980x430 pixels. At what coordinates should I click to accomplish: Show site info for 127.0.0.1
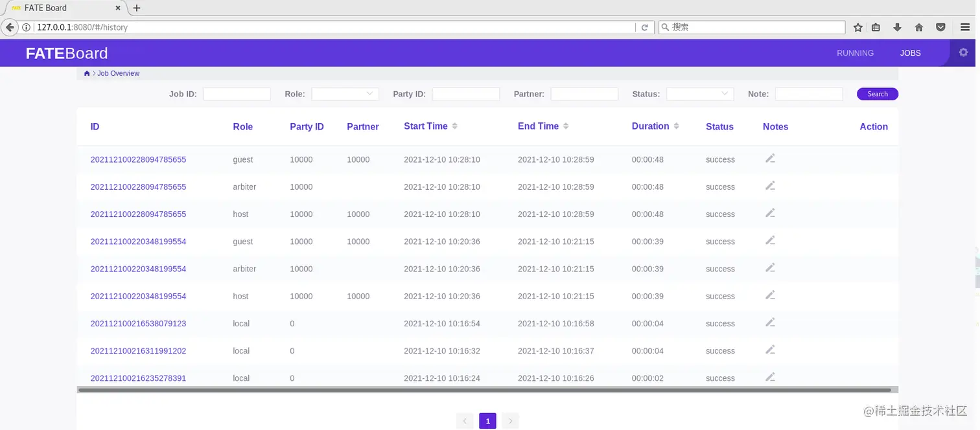(27, 27)
